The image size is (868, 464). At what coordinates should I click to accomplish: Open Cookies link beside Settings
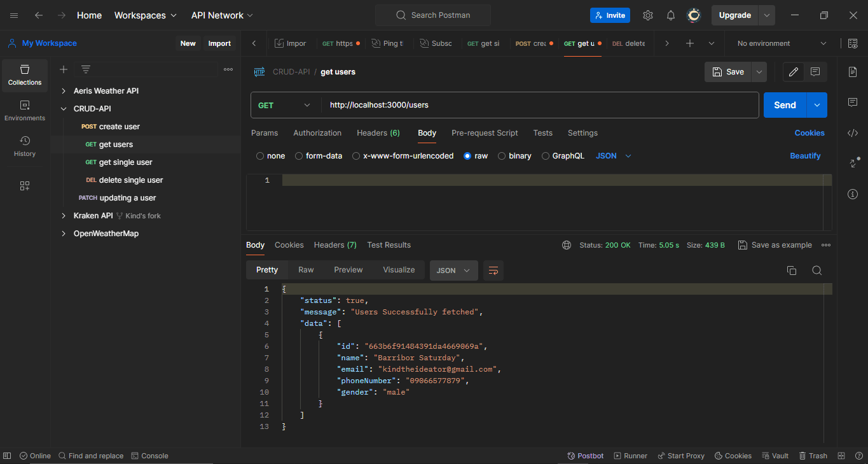point(809,133)
